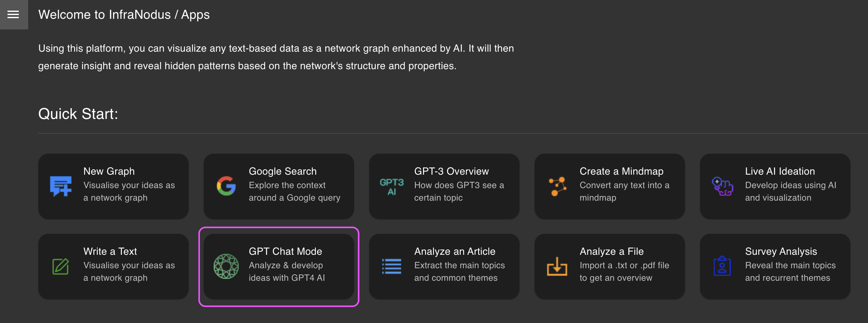The width and height of the screenshot is (868, 323).
Task: Click the New Graph chat-plus icon
Action: [x=61, y=186]
